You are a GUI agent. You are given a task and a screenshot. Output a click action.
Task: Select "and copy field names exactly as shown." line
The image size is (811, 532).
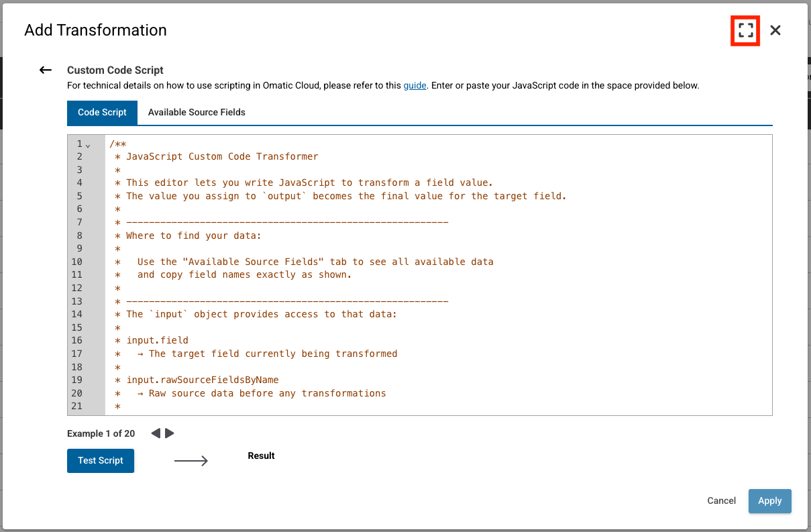click(244, 274)
